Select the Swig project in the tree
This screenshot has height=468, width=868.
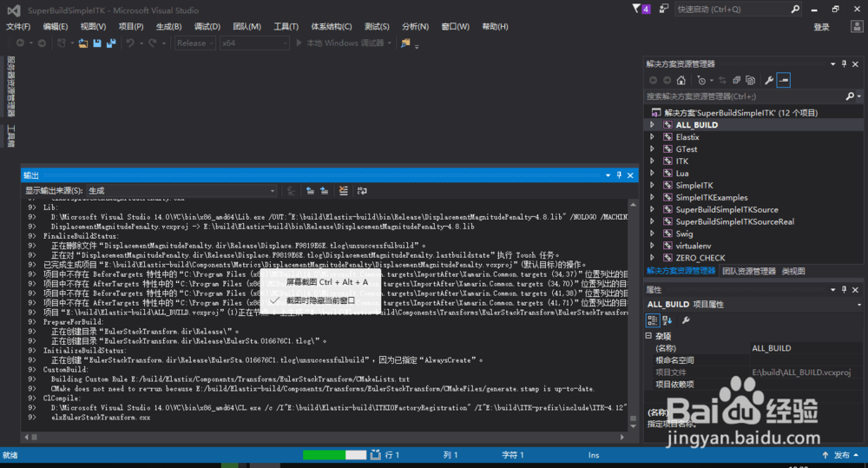(x=684, y=234)
